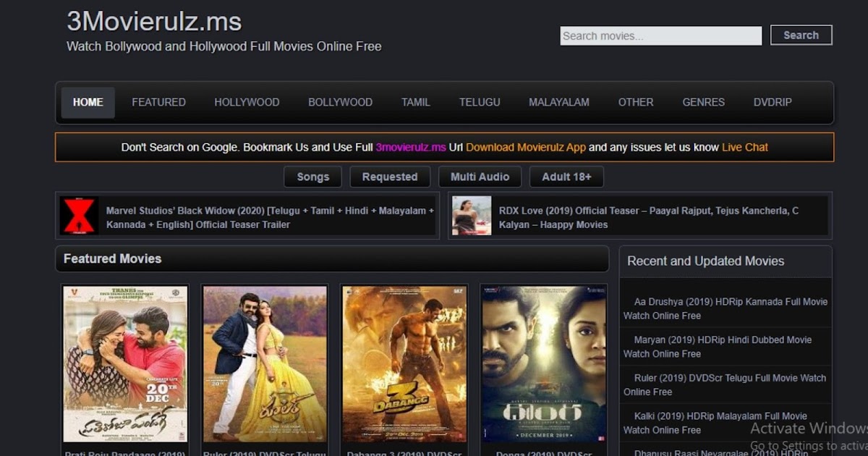This screenshot has height=456, width=868.
Task: Open the Live Chat link
Action: (745, 147)
